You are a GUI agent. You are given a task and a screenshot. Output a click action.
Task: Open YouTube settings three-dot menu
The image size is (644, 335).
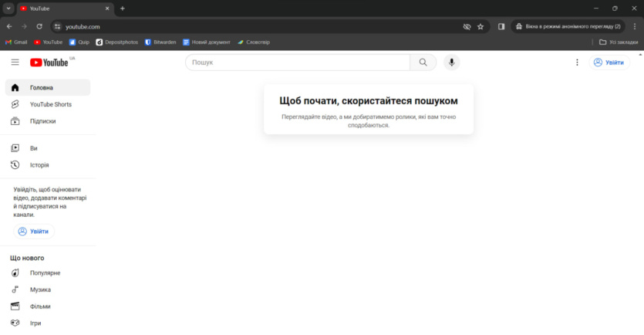tap(577, 63)
